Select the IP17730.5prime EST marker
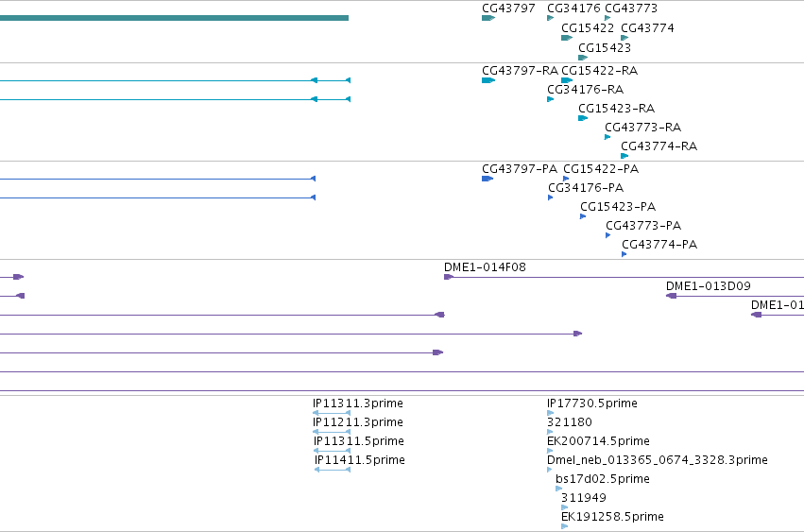The height and width of the screenshot is (532, 804). click(x=550, y=413)
